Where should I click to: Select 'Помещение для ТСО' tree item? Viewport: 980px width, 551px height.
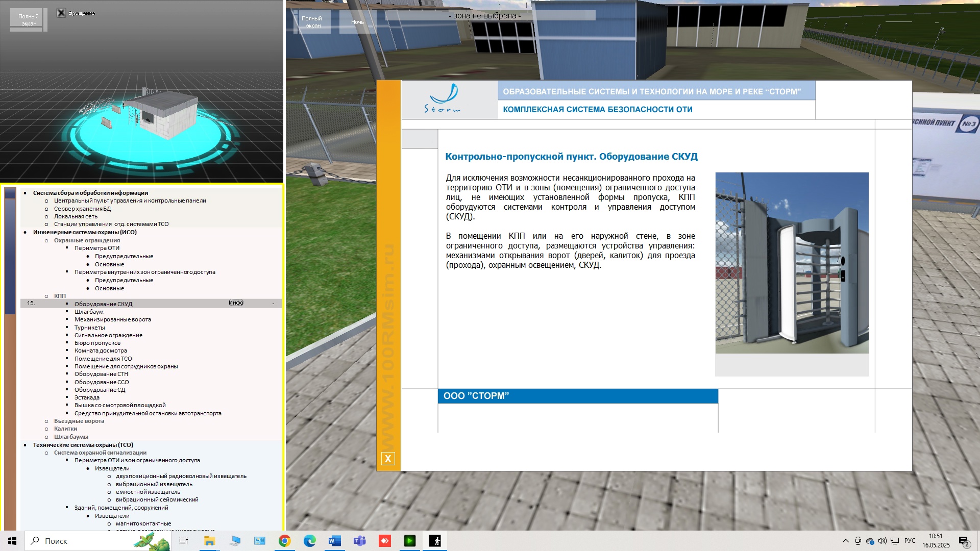[x=103, y=359]
